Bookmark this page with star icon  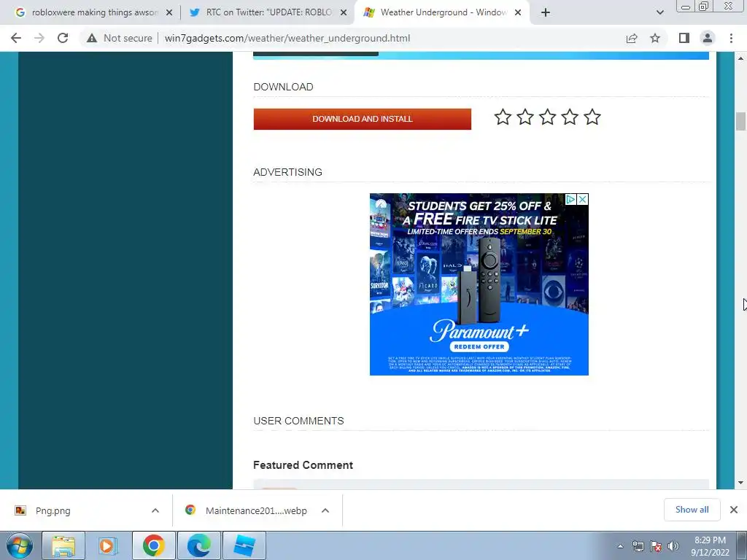(655, 38)
